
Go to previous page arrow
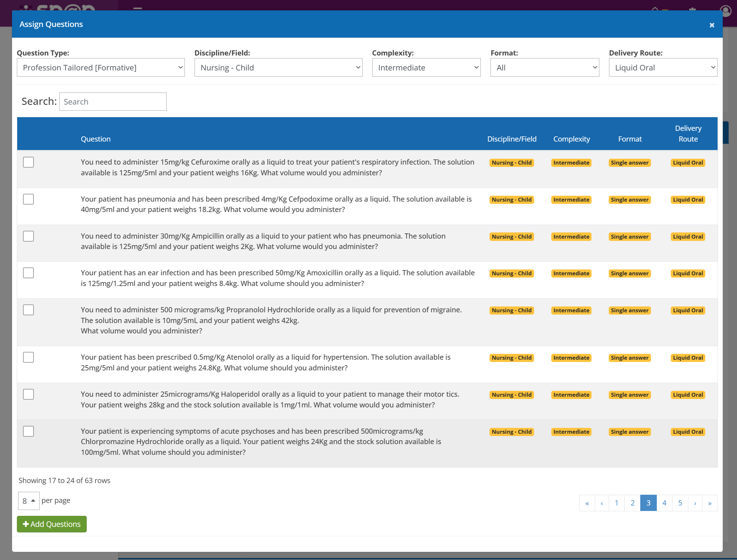coord(602,503)
